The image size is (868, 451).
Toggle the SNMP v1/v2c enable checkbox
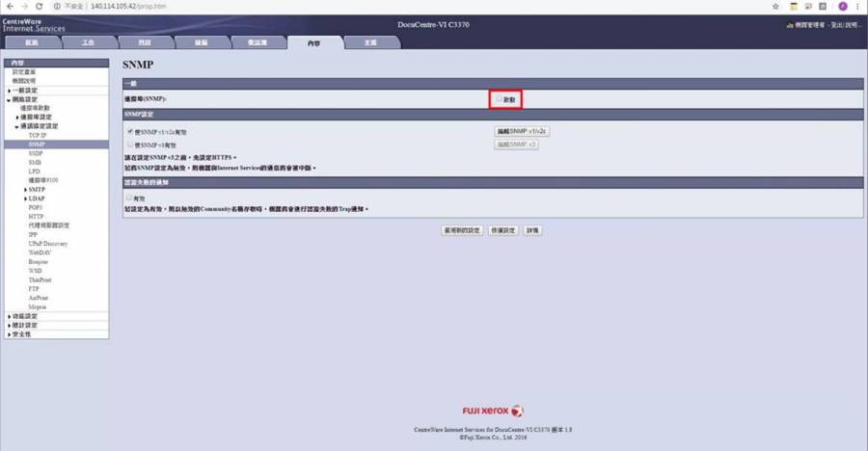click(130, 131)
